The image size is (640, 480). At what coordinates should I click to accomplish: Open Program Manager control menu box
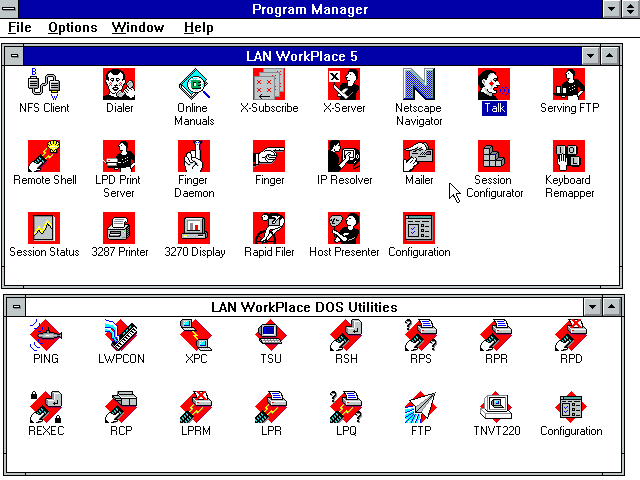point(9,9)
